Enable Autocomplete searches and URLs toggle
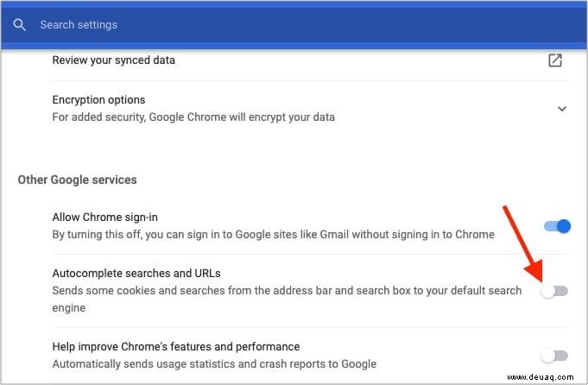This screenshot has width=588, height=385. [x=554, y=291]
